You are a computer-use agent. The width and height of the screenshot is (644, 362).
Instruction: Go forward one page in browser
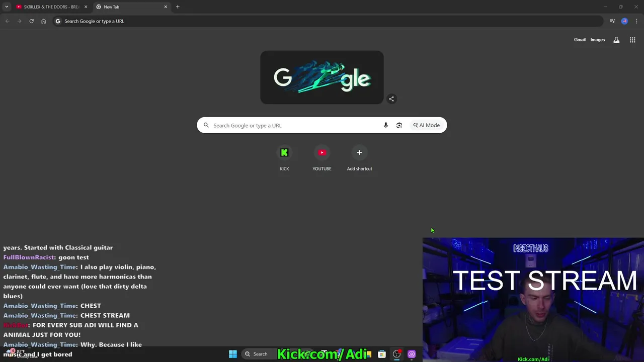pyautogui.click(x=19, y=21)
